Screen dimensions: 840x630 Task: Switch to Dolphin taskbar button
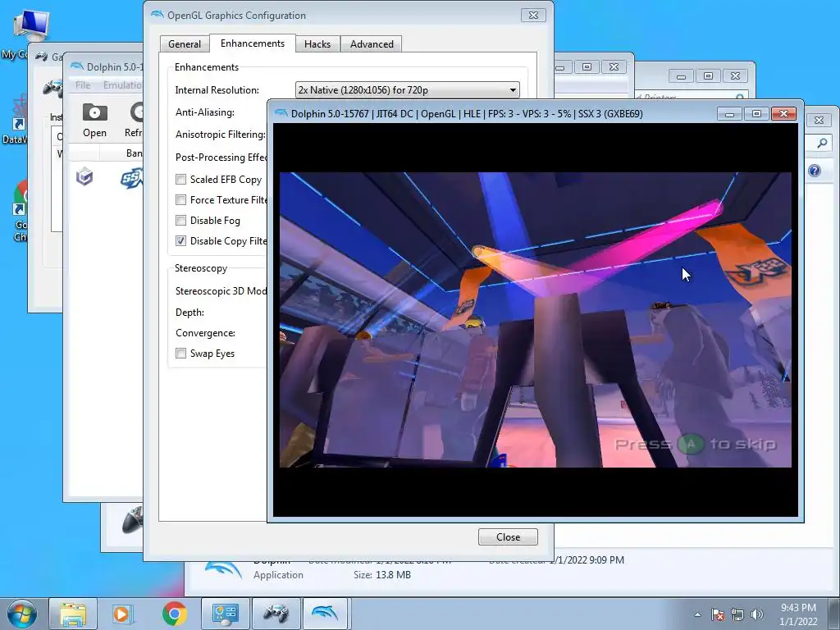coord(326,614)
